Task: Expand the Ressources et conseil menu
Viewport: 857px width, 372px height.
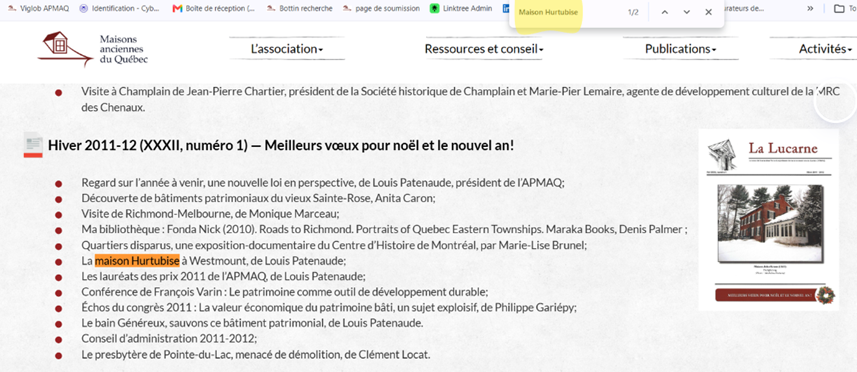Action: [x=484, y=49]
